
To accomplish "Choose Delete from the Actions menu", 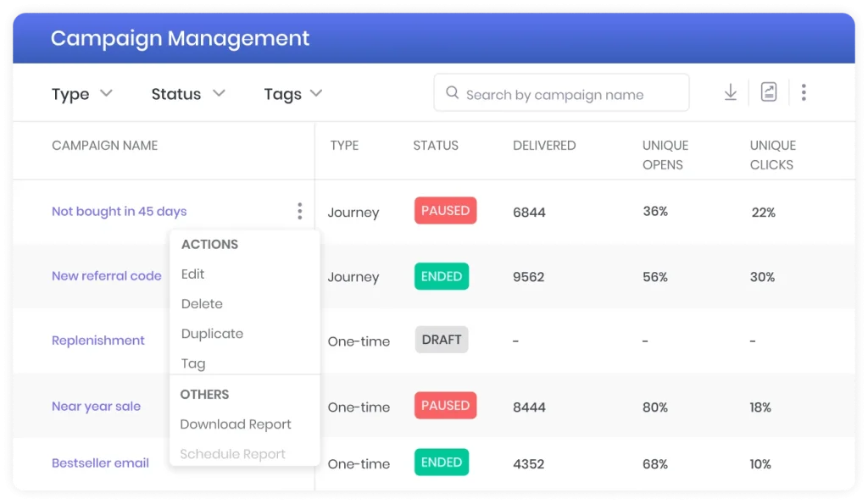I will (x=202, y=304).
